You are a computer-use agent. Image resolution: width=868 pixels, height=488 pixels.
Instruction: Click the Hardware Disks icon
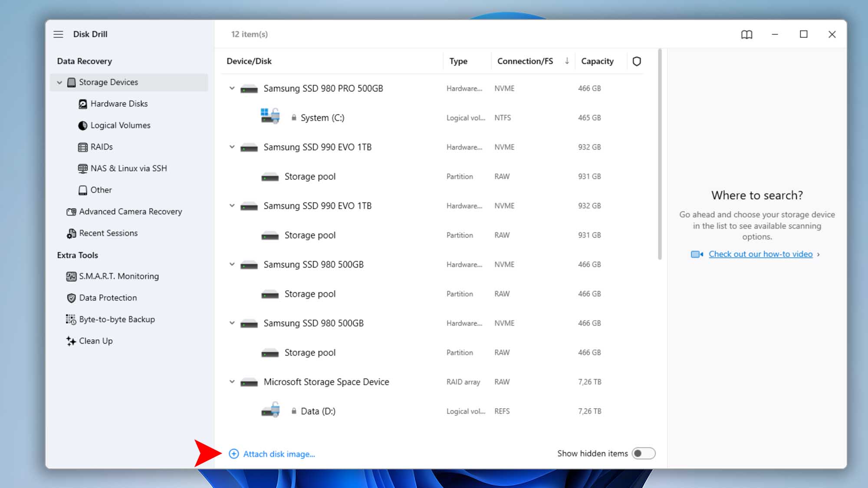[x=82, y=104]
